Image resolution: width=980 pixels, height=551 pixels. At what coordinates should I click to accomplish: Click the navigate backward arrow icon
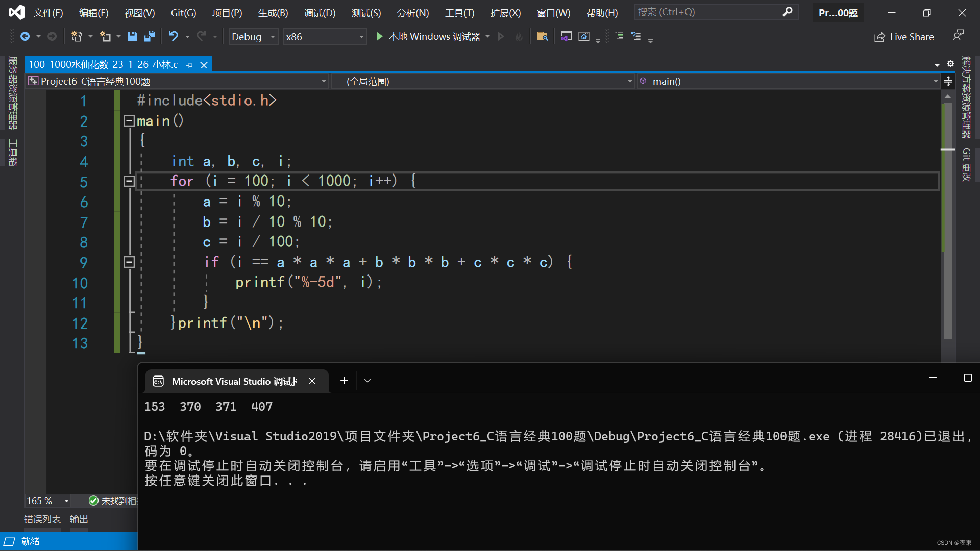(24, 36)
